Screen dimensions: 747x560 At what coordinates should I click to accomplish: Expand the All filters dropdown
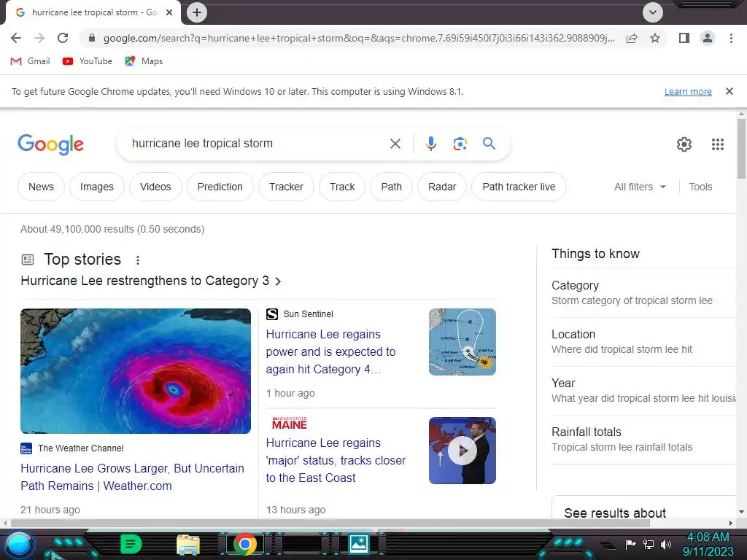pyautogui.click(x=640, y=187)
